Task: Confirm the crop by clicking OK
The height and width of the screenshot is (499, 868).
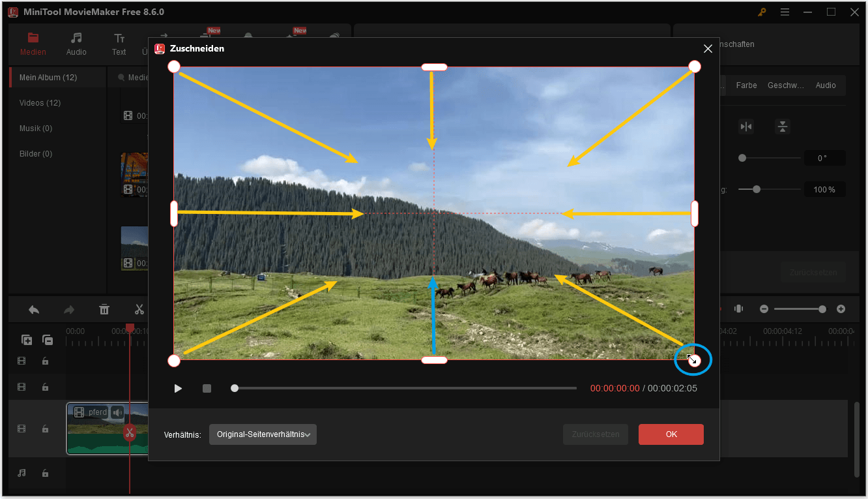Action: 671,434
